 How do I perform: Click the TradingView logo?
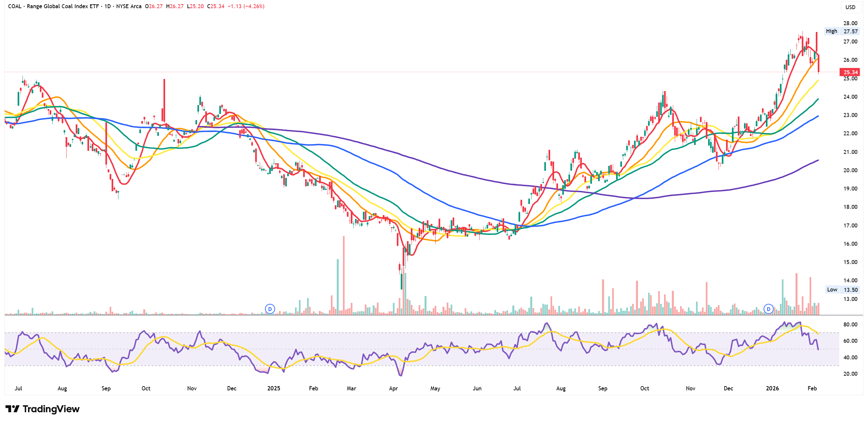[x=42, y=409]
